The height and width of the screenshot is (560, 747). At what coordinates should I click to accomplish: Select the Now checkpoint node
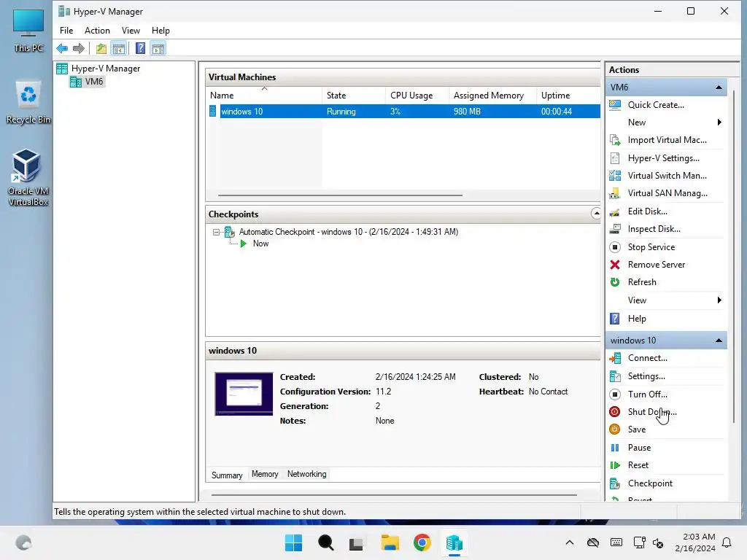[x=260, y=244]
